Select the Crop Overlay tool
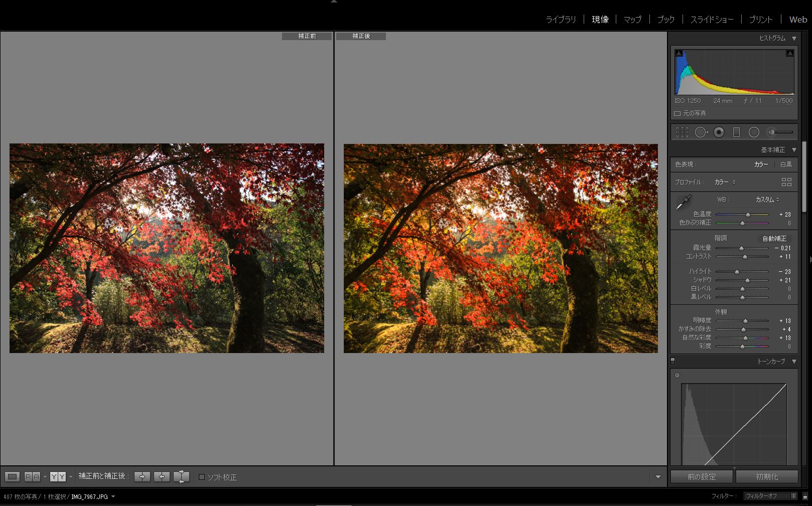This screenshot has height=506, width=812. 682,132
